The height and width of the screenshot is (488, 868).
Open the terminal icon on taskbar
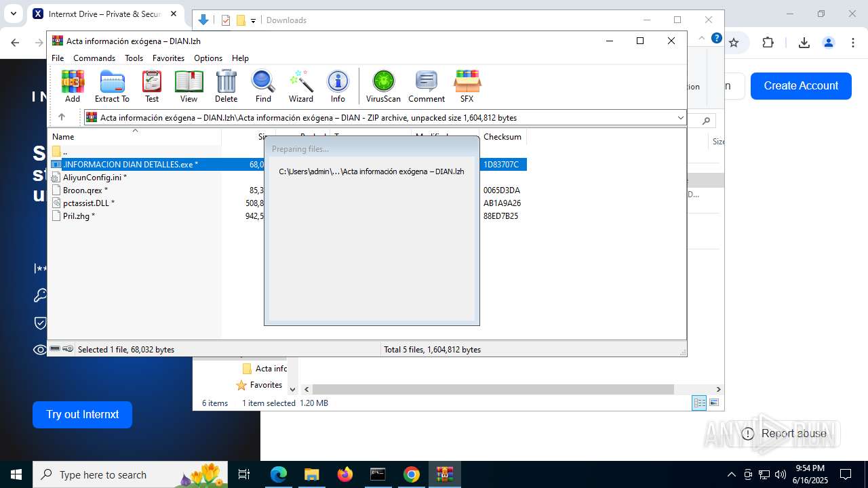[x=378, y=474]
